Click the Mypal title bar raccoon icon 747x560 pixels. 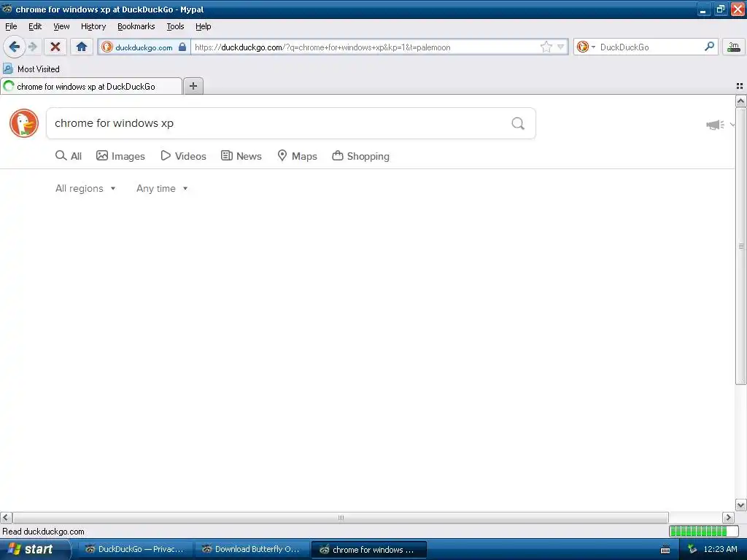[7, 9]
